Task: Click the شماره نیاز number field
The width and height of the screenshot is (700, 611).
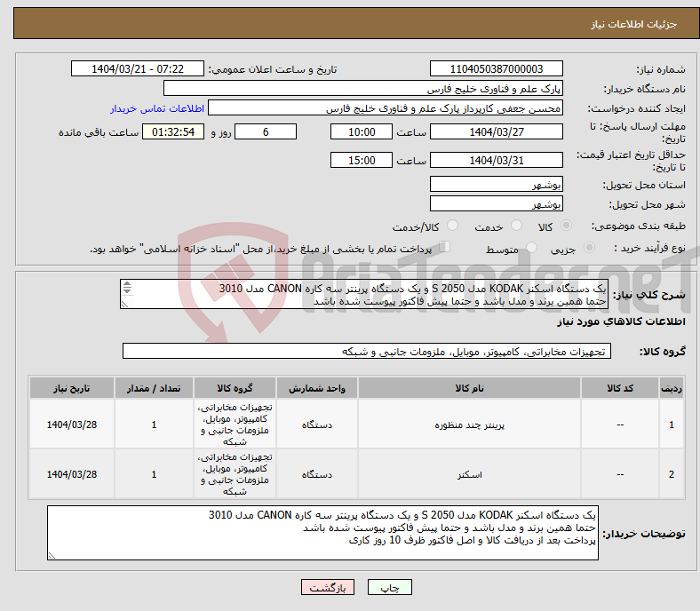Action: [496, 68]
